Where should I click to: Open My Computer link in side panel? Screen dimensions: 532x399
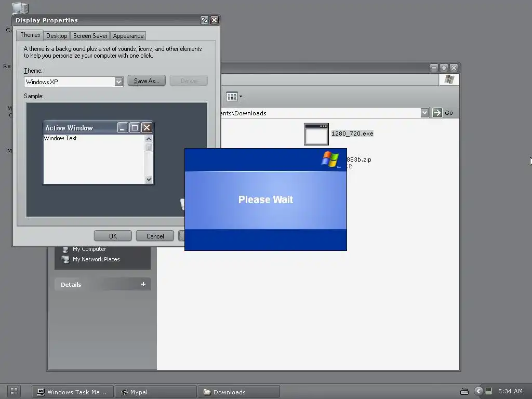(89, 249)
